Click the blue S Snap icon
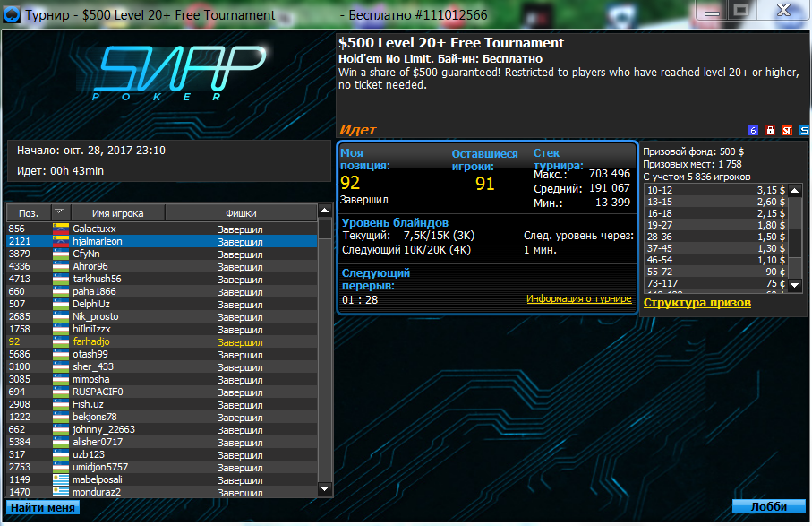812x526 pixels. [x=804, y=131]
